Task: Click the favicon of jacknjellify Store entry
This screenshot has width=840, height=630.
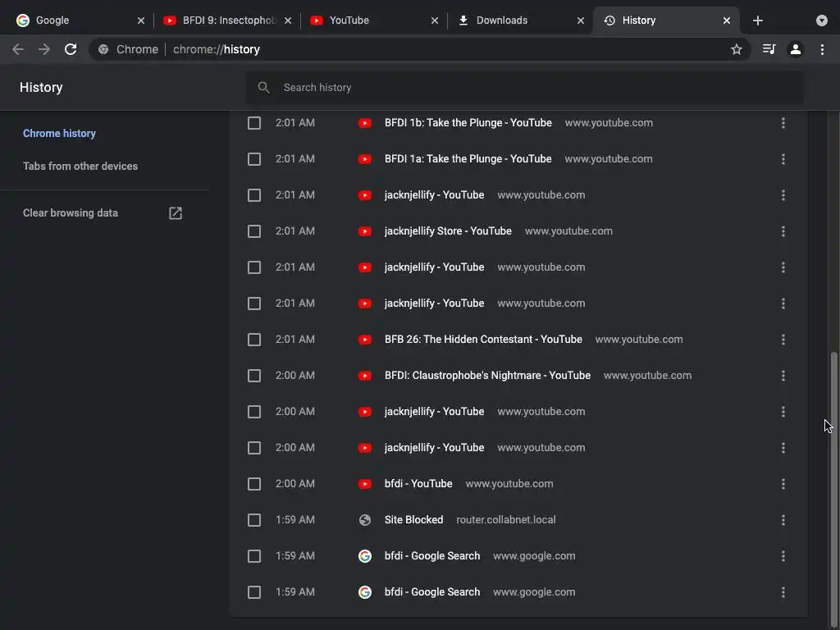Action: pos(365,231)
